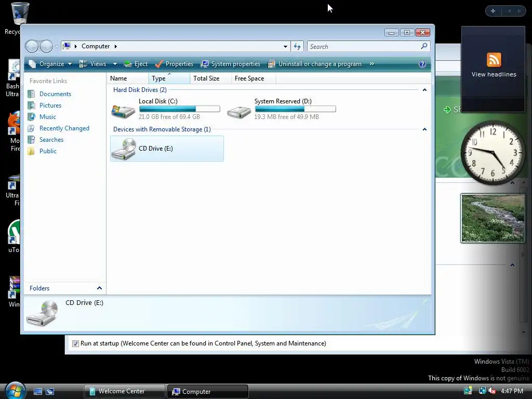Click the Computer taskbar button
The width and height of the screenshot is (532, 399).
click(208, 391)
